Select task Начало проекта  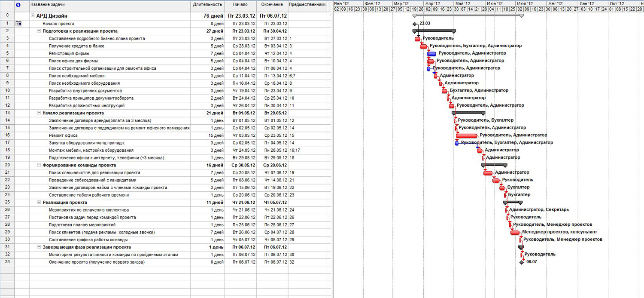58,24
